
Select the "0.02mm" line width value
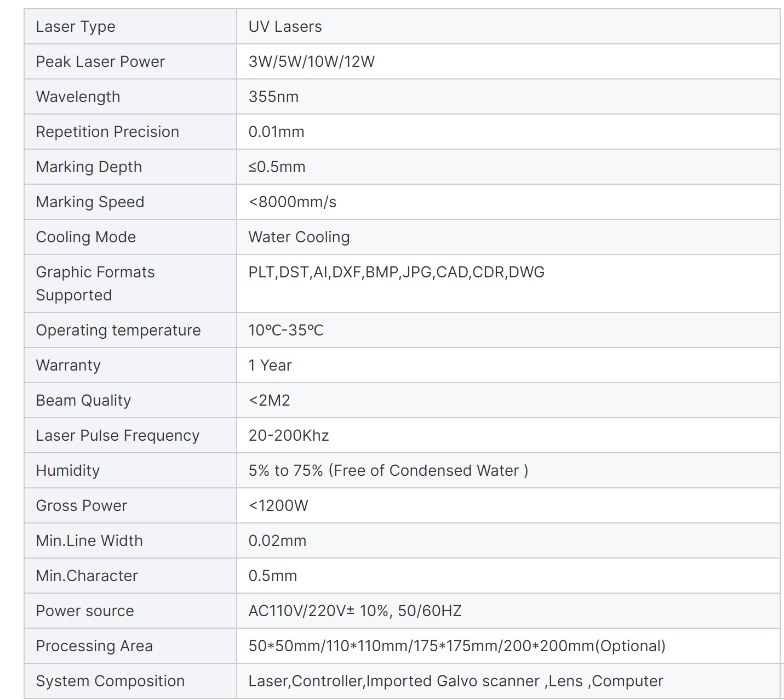[277, 541]
